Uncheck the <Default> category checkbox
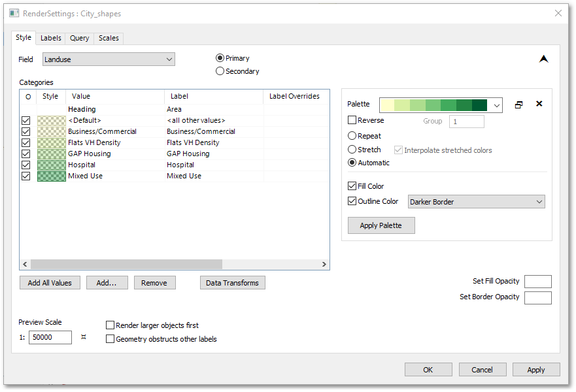This screenshot has width=576, height=392. pyautogui.click(x=25, y=120)
